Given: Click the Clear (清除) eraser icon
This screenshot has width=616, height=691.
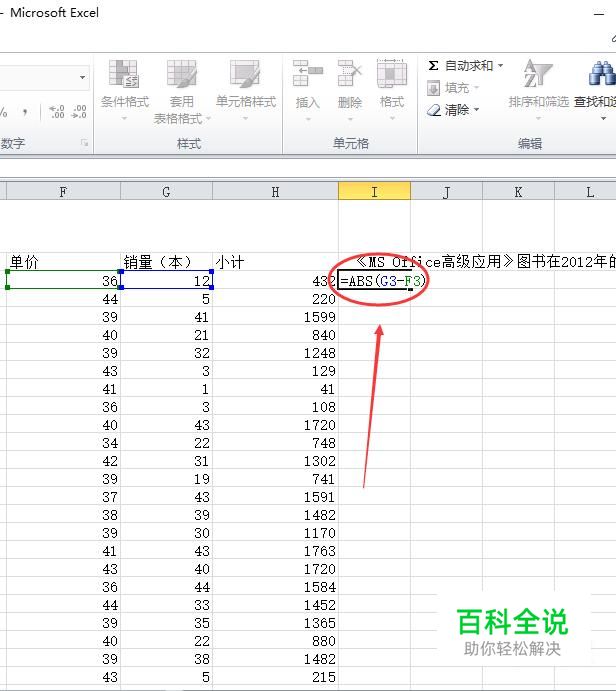Looking at the screenshot, I should pyautogui.click(x=434, y=110).
